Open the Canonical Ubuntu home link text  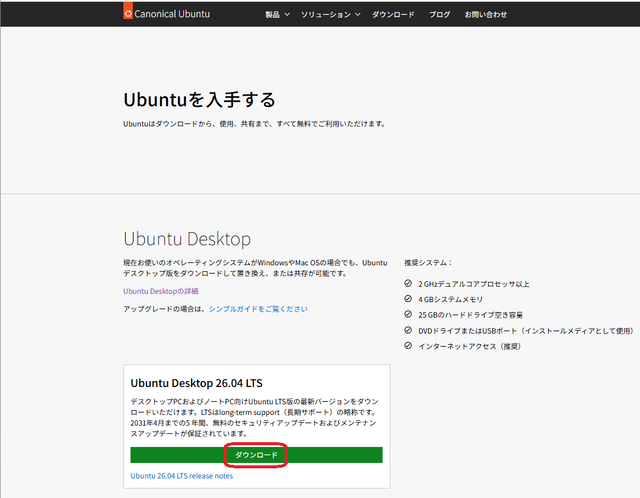point(172,14)
